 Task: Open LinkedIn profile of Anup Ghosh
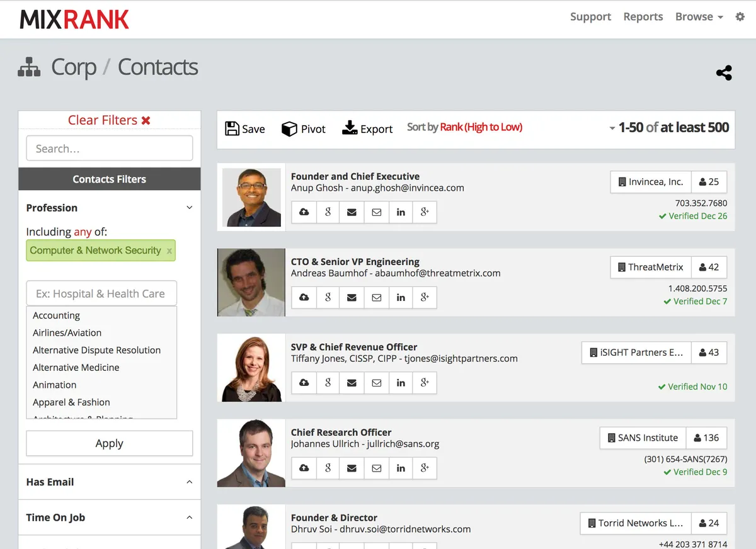point(401,212)
